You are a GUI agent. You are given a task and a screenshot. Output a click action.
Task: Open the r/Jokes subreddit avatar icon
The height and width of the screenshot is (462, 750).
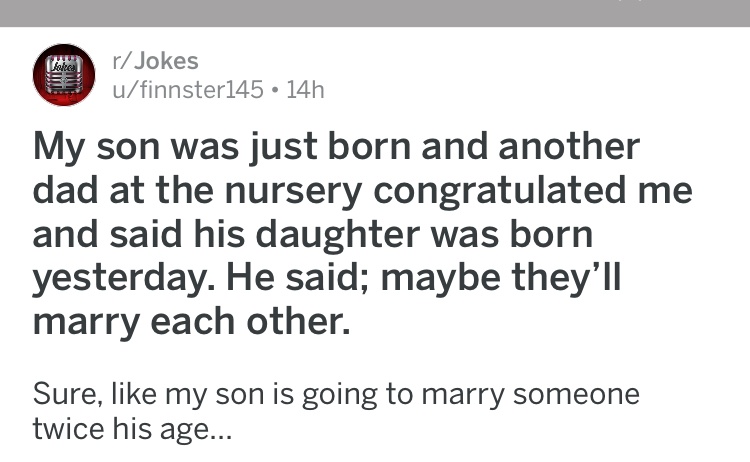tap(64, 75)
